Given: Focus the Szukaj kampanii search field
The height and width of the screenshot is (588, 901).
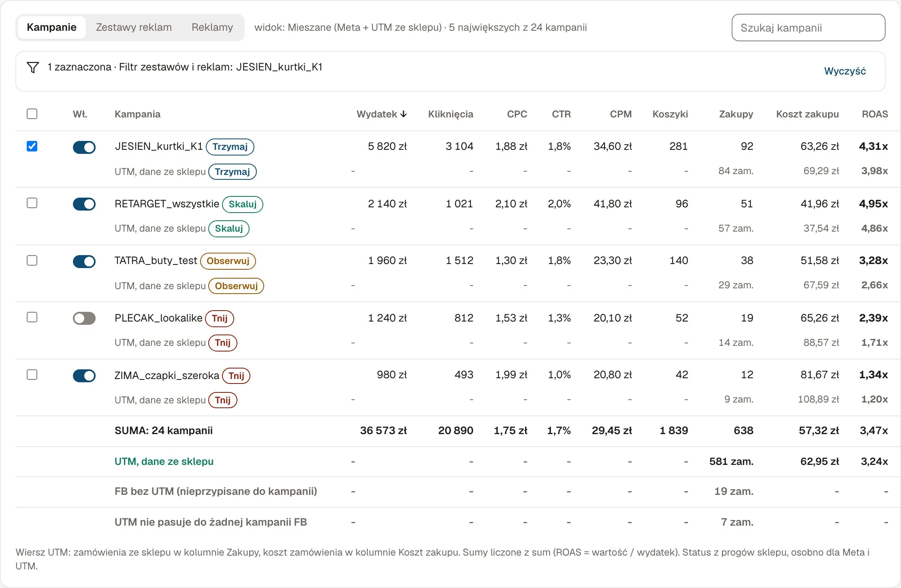Looking at the screenshot, I should pos(808,28).
